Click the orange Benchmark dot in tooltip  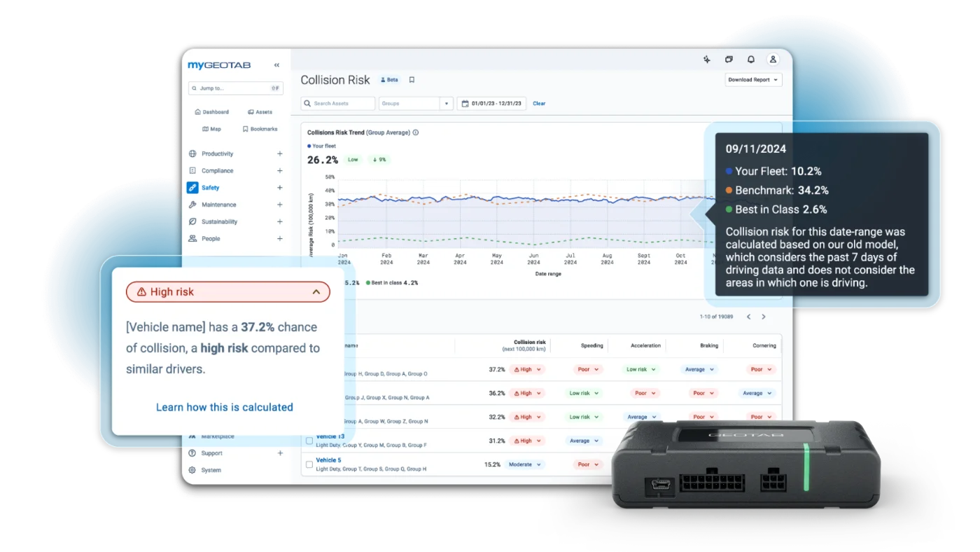(729, 190)
